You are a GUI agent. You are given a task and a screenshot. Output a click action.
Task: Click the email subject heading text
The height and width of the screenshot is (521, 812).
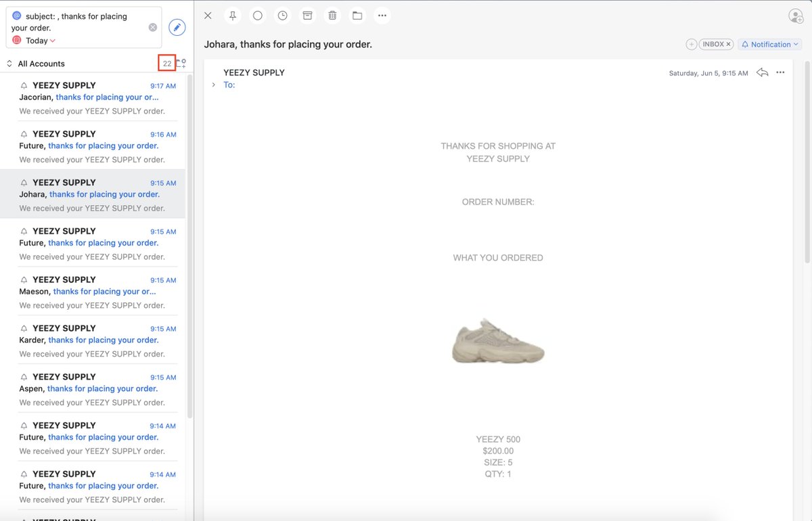(288, 45)
